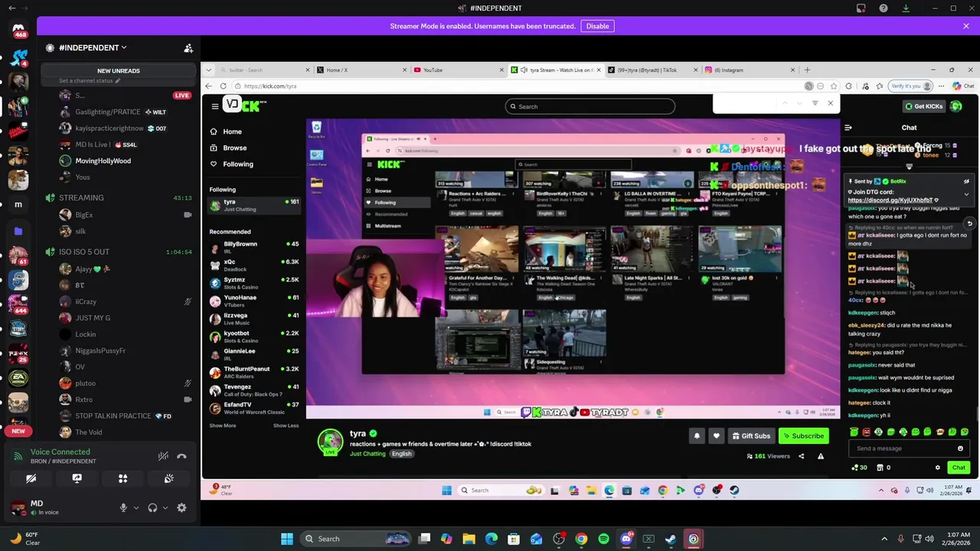Disconnect from the Discord voice channel
Image resolution: width=980 pixels, height=551 pixels.
[x=181, y=456]
